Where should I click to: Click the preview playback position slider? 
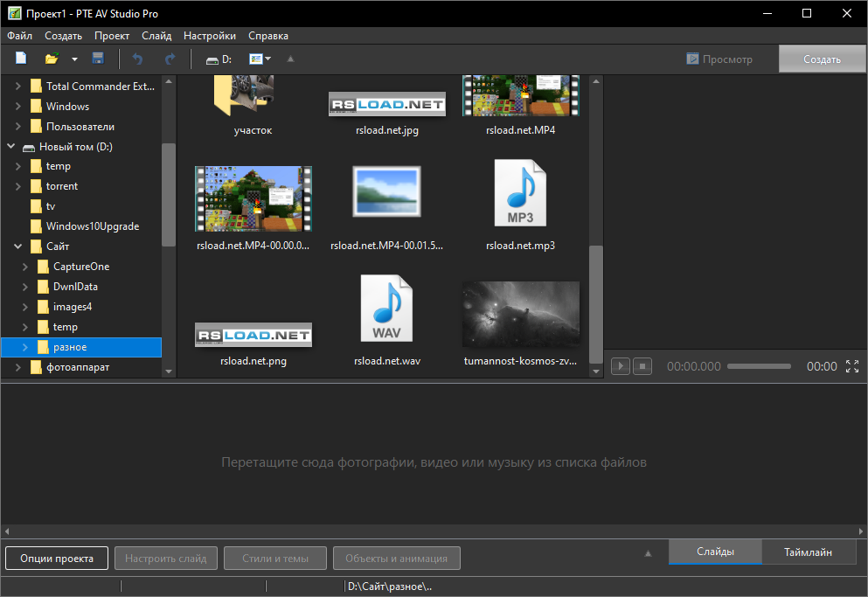click(x=759, y=366)
